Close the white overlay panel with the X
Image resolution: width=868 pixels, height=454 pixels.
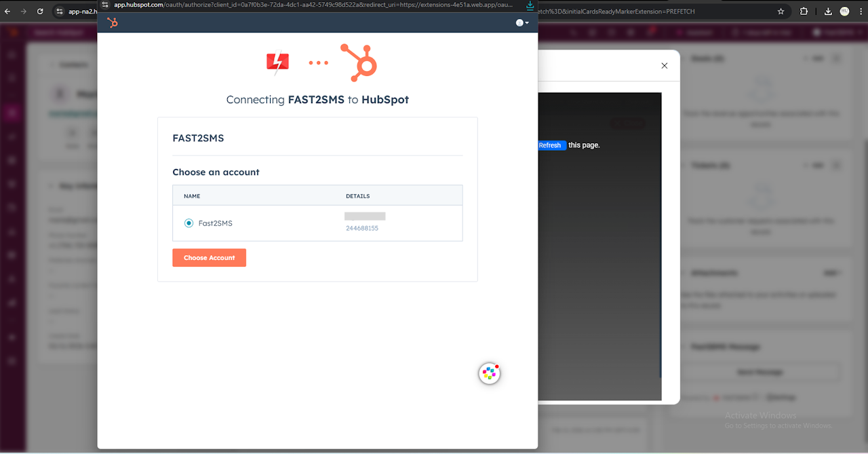point(664,65)
